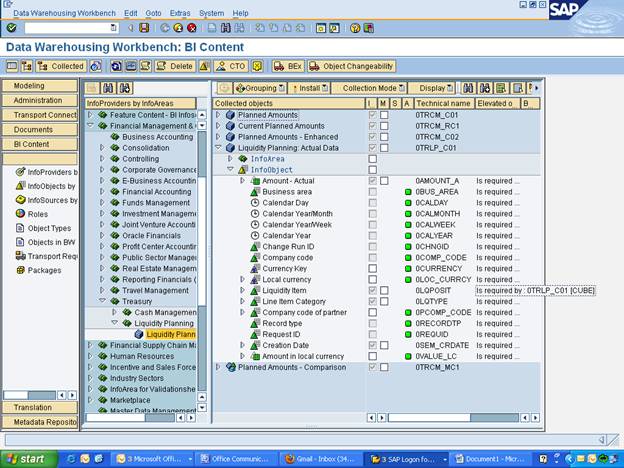Click the Create session window icon

click(321, 28)
